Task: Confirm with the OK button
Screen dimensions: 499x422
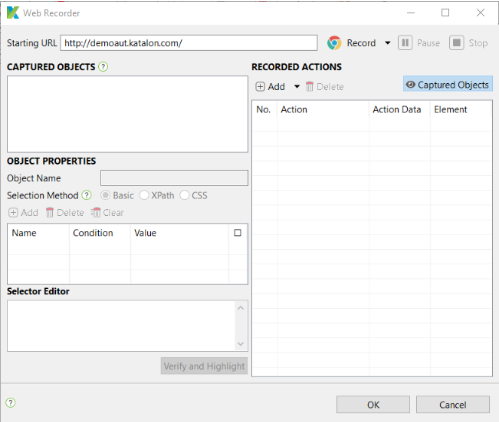Action: pos(373,405)
